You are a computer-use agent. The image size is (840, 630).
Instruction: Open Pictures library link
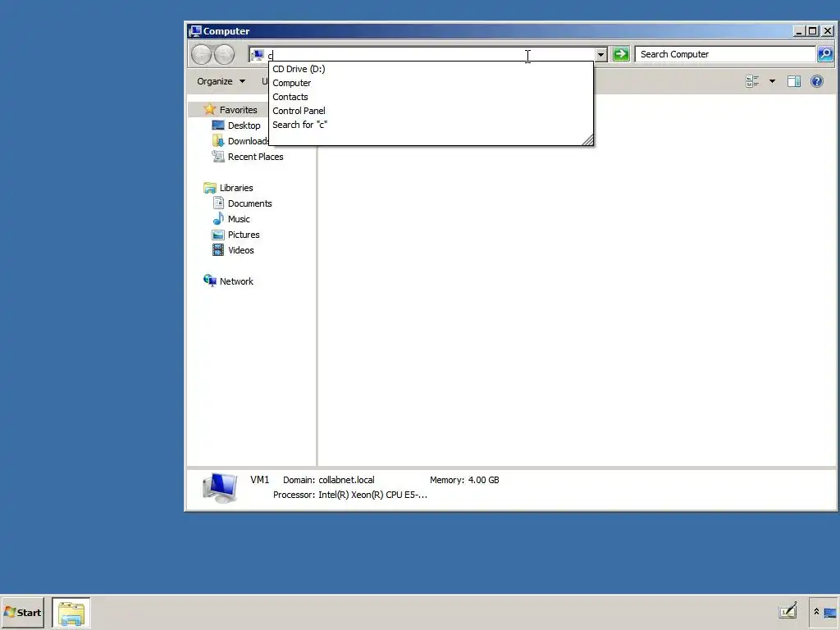[x=244, y=235]
